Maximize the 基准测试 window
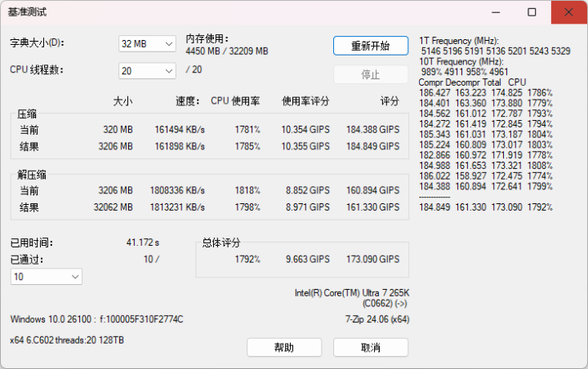This screenshot has width=588, height=369. pos(532,12)
